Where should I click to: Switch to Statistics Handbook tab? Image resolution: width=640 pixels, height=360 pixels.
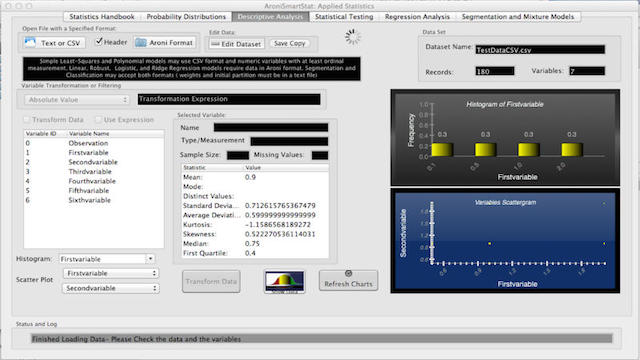coord(102,17)
